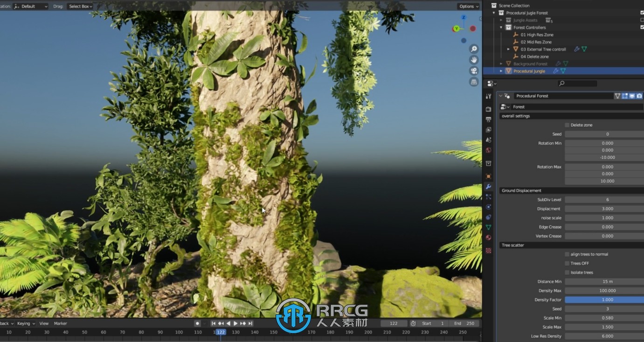644x342 pixels.
Task: Select 04 Delete zone in outliner
Action: (534, 56)
